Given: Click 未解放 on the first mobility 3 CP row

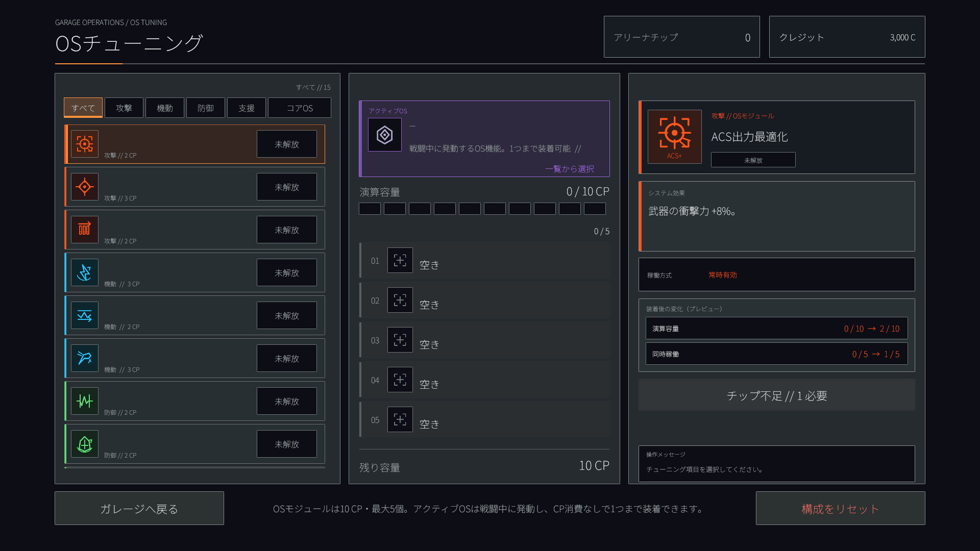Looking at the screenshot, I should pyautogui.click(x=287, y=272).
